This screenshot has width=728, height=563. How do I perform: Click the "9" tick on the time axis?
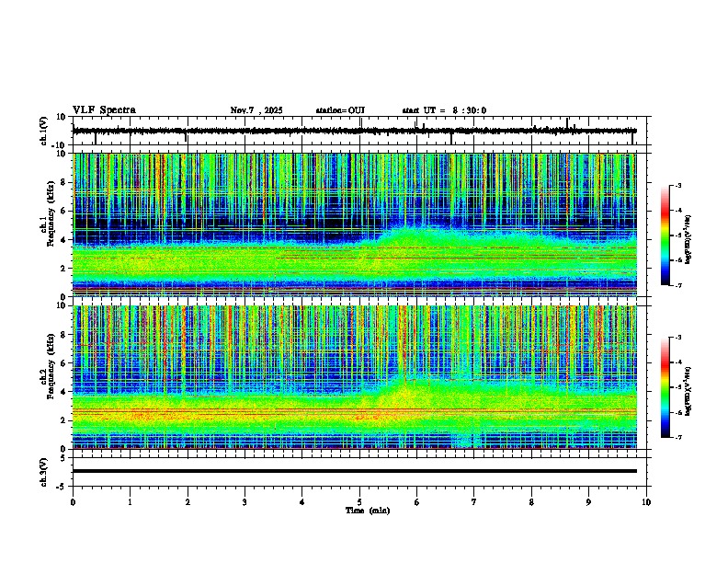pos(588,502)
